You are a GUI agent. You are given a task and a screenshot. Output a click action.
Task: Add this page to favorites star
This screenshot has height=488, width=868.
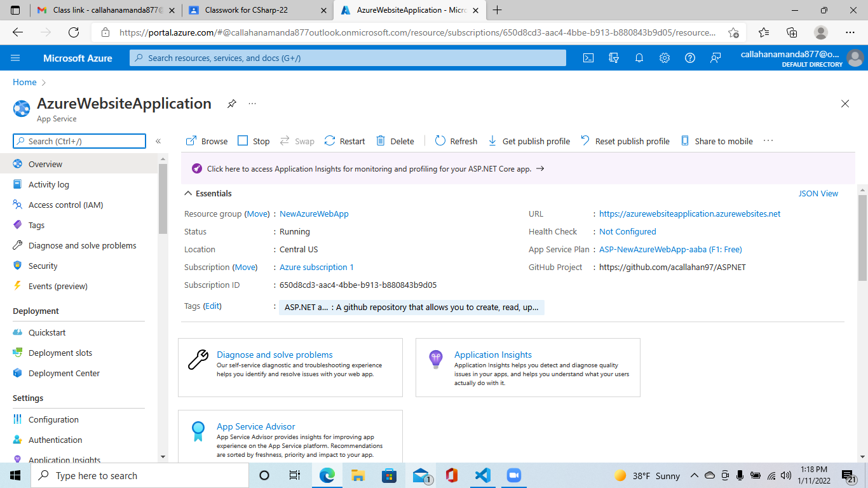733,32
